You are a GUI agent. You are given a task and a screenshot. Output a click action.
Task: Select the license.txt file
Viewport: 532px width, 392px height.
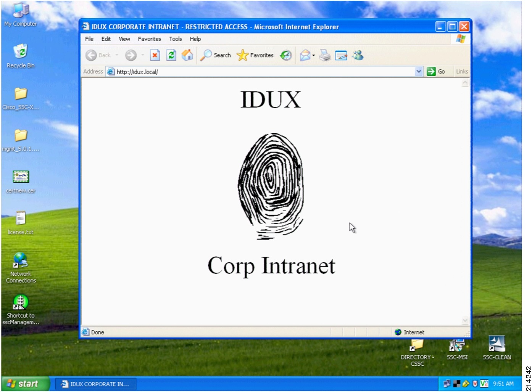coord(21,223)
